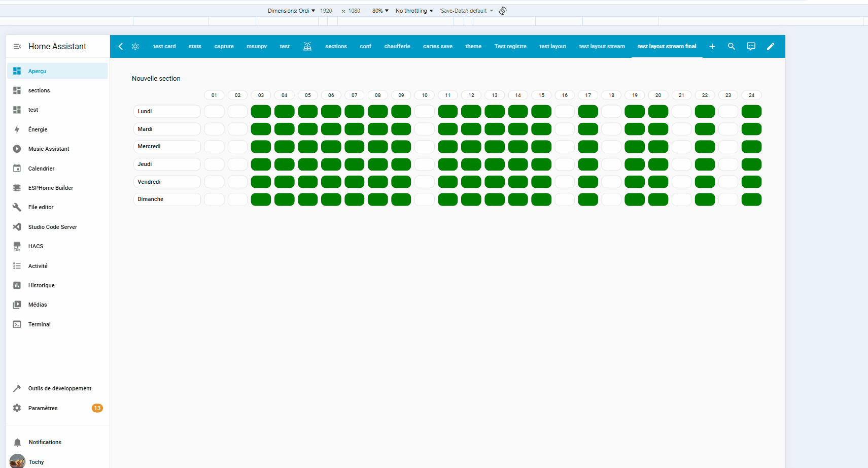Open the Terminal add-on
Viewport: 868px width, 468px height.
58,324
